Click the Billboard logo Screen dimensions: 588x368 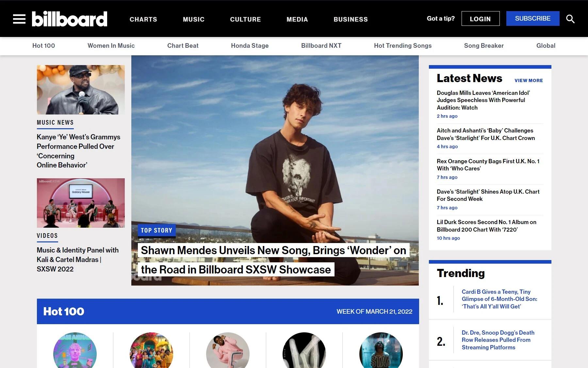click(69, 19)
